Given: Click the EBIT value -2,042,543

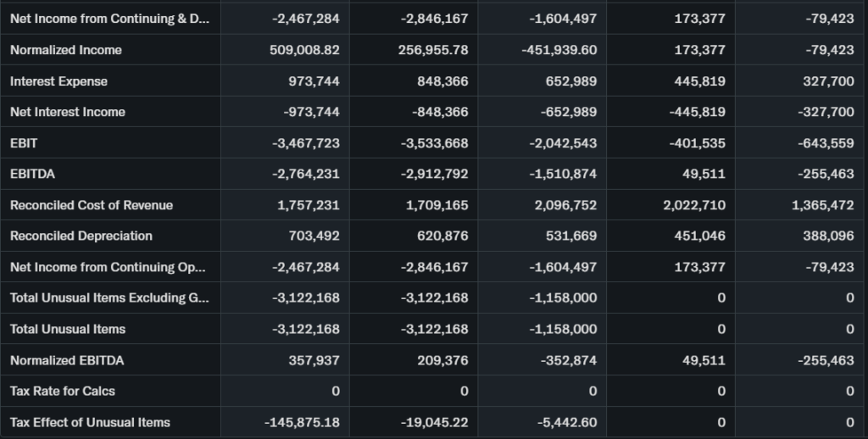Looking at the screenshot, I should 563,143.
